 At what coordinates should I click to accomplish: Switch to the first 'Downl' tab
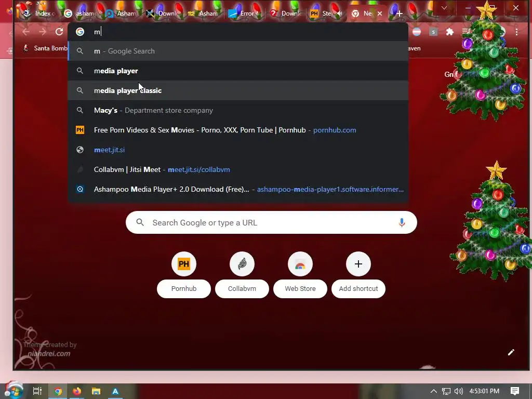pyautogui.click(x=162, y=14)
